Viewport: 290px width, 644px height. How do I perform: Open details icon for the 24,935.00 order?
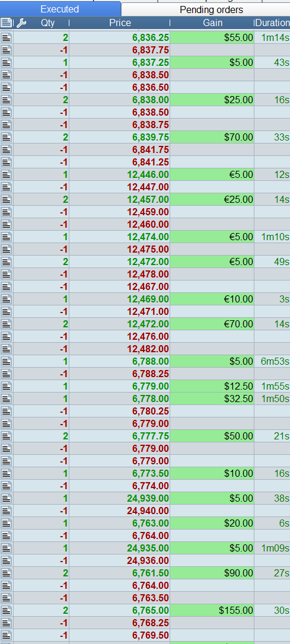pyautogui.click(x=6, y=549)
